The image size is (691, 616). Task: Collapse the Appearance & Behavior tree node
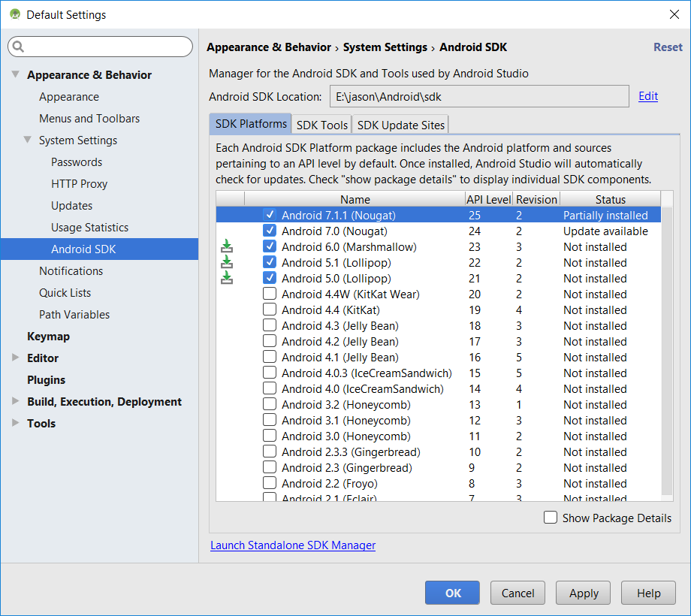point(16,74)
